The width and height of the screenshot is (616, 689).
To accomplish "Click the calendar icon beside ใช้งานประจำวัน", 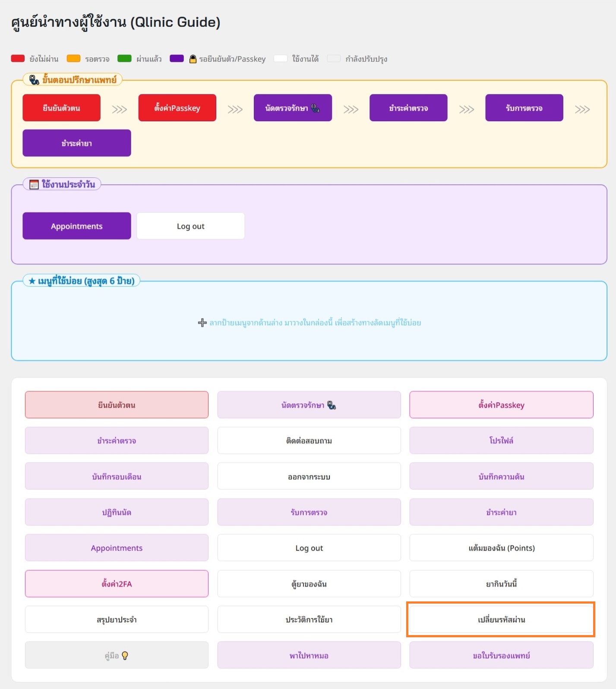I will [34, 185].
